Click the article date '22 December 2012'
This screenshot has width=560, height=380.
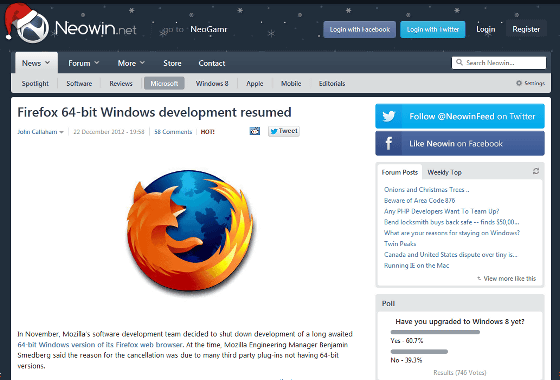(x=109, y=132)
